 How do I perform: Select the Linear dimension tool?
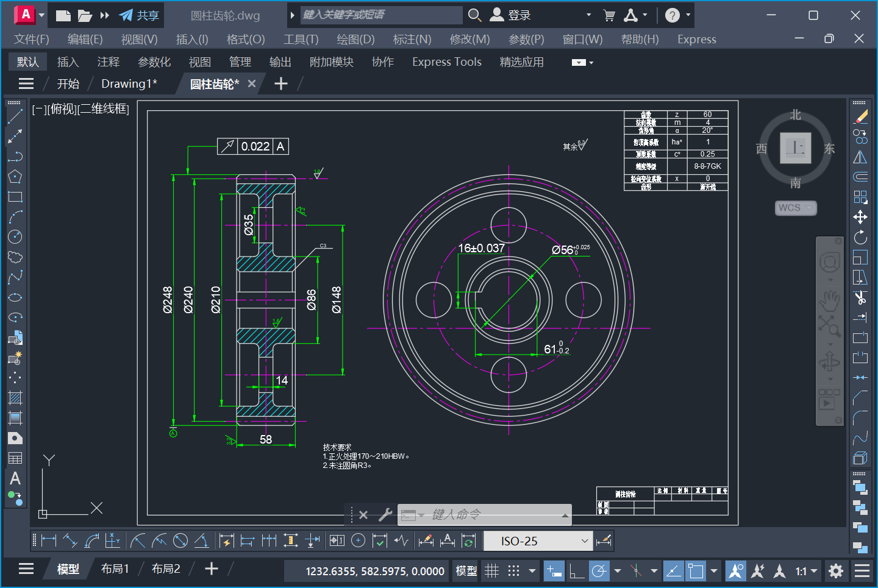pos(48,540)
